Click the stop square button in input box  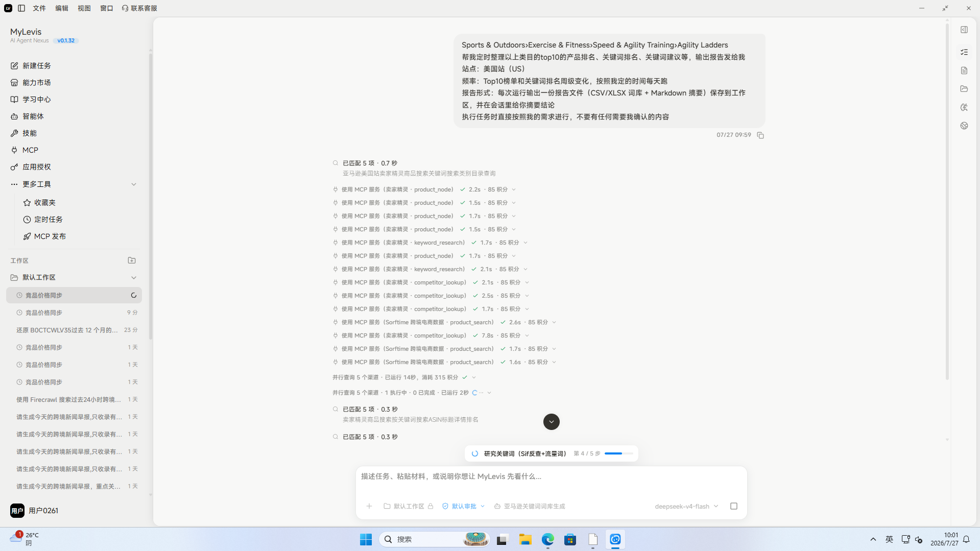coord(734,506)
